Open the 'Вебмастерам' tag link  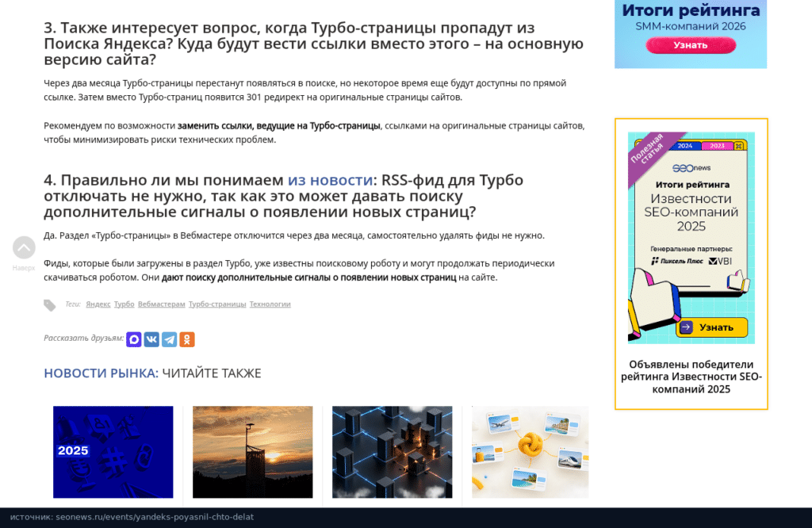tap(162, 304)
